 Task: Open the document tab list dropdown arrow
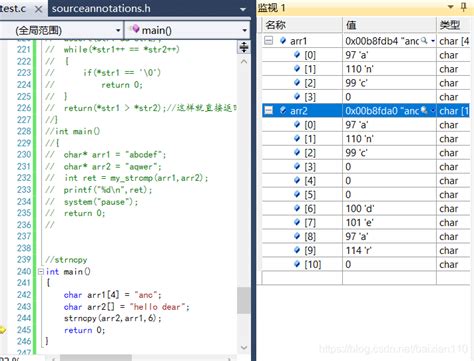click(243, 9)
